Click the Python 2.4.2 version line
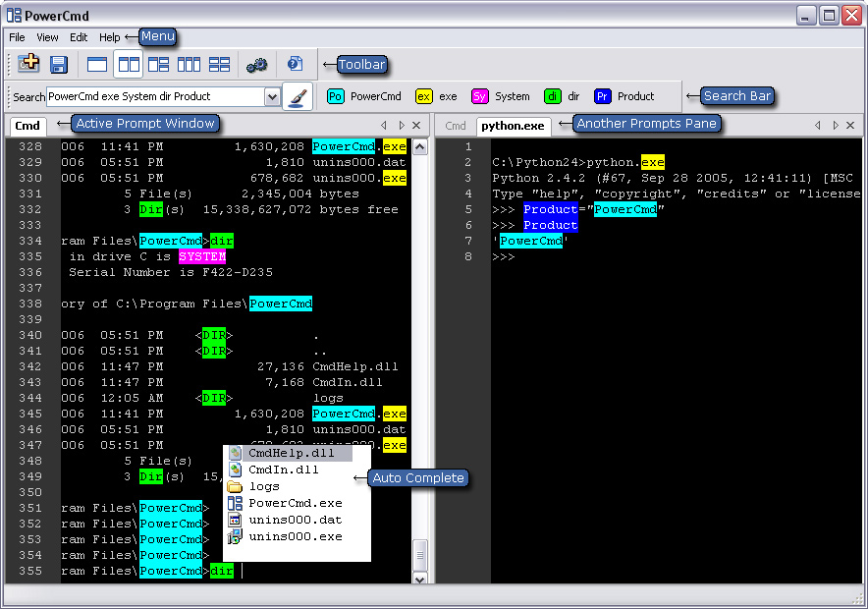This screenshot has width=868, height=609. [672, 178]
